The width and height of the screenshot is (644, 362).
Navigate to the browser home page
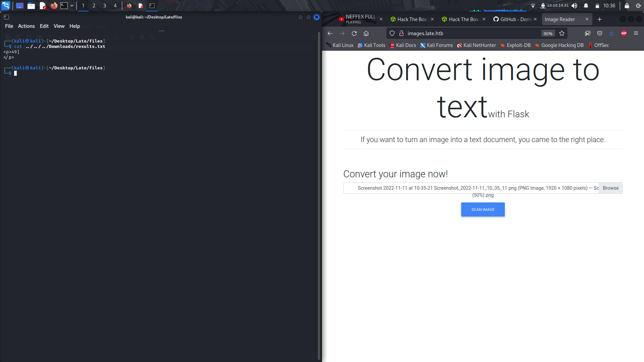coord(366,33)
